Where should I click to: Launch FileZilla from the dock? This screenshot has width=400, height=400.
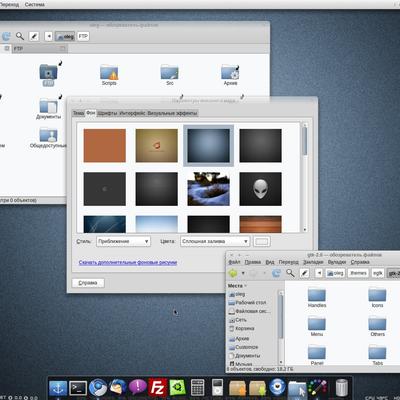[157, 388]
